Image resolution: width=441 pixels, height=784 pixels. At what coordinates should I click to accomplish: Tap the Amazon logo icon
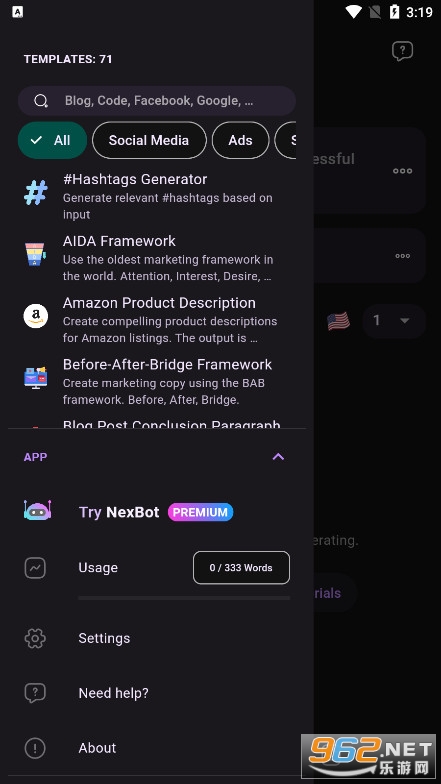[x=36, y=316]
